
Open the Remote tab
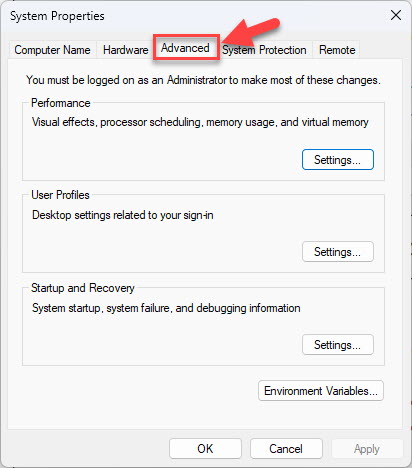point(337,50)
